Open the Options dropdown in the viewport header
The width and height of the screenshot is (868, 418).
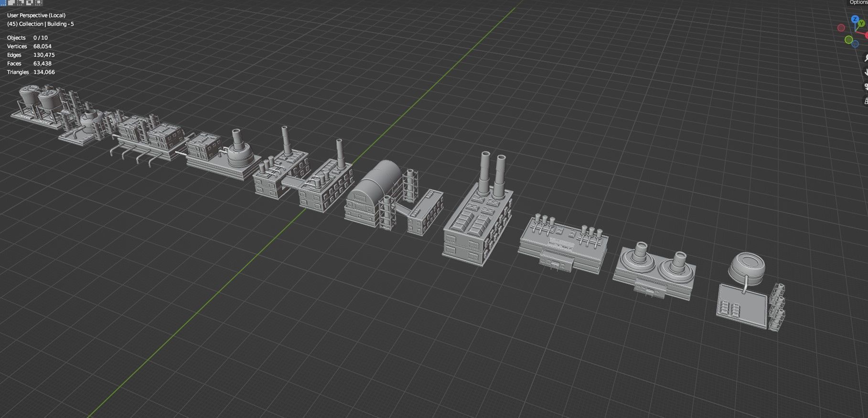click(857, 2)
